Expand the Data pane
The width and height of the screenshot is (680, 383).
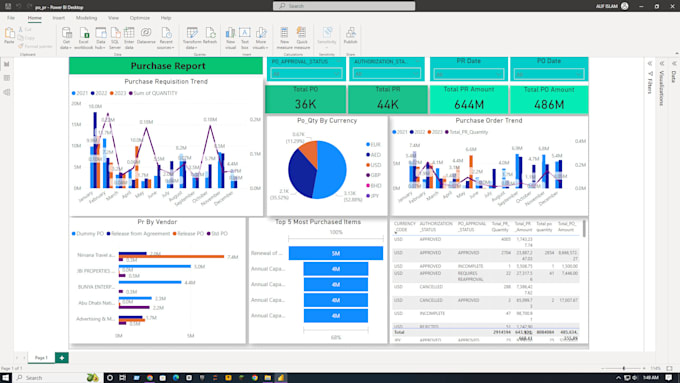click(x=673, y=64)
